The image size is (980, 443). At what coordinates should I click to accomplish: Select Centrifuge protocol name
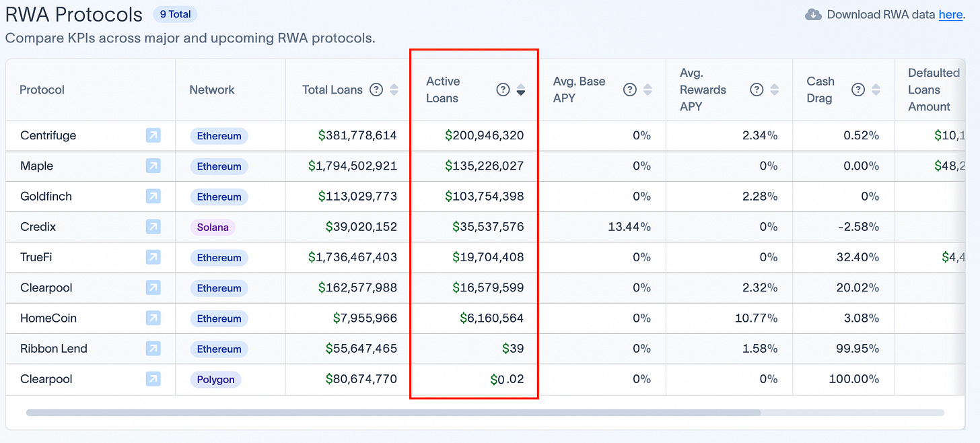coord(48,135)
